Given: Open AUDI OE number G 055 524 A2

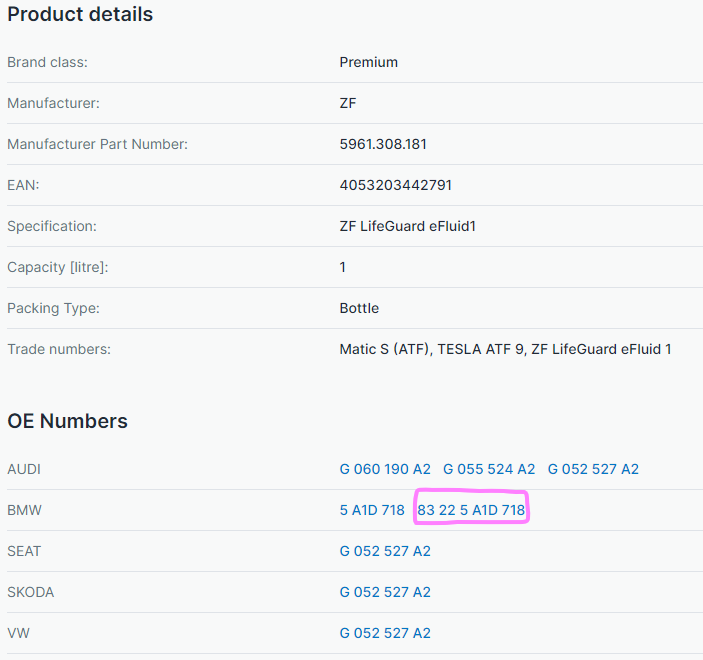Looking at the screenshot, I should tap(489, 469).
